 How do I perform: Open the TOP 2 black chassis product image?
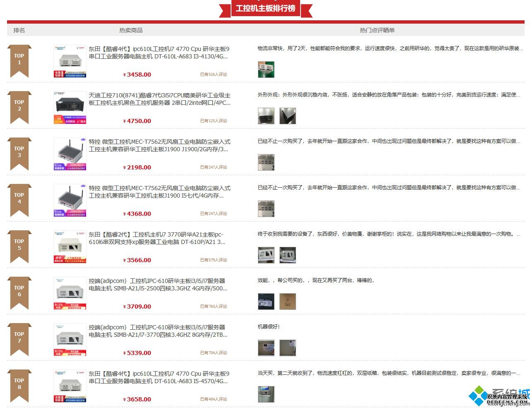(x=70, y=108)
